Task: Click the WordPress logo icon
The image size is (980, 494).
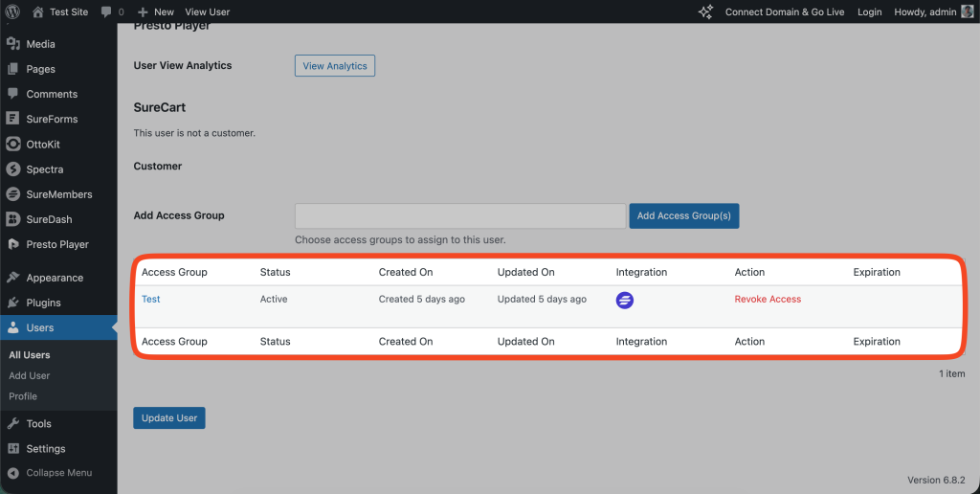Action: (12, 11)
